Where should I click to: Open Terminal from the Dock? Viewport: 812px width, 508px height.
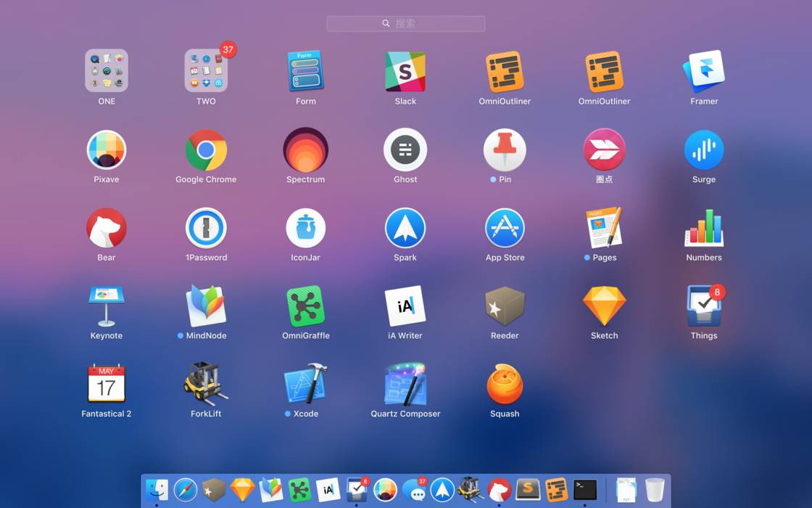tap(585, 490)
